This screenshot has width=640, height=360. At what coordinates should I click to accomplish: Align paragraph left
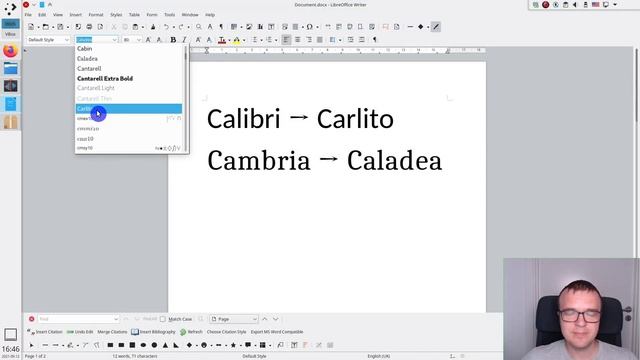[x=286, y=40]
